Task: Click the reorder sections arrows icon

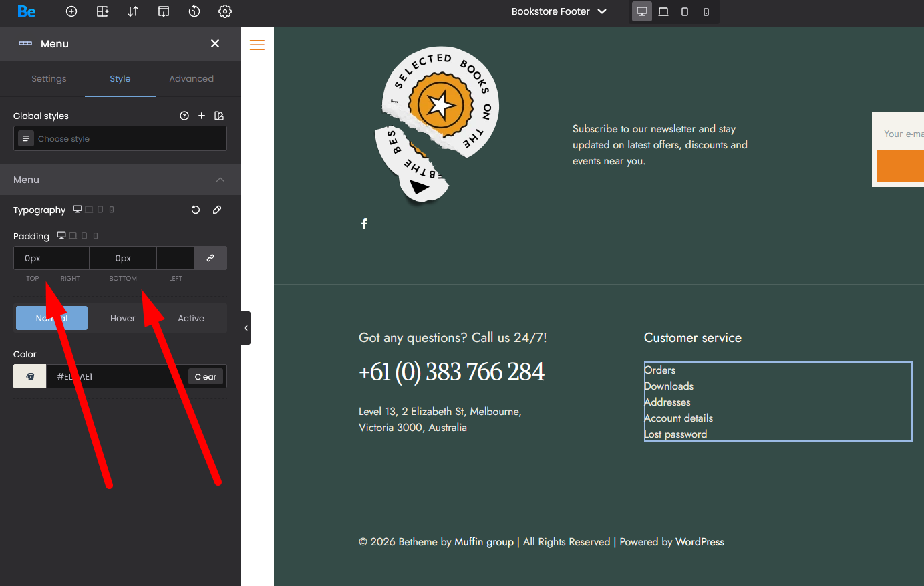Action: point(133,11)
